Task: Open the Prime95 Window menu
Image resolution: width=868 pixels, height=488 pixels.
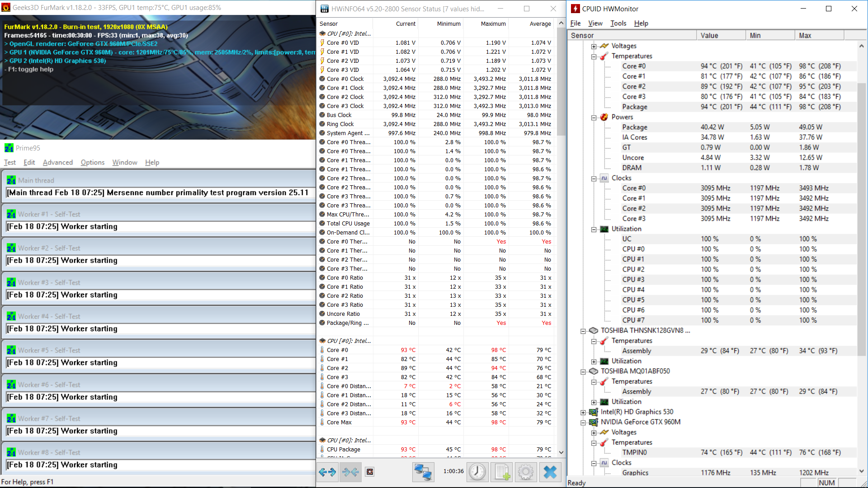Action: coord(125,162)
